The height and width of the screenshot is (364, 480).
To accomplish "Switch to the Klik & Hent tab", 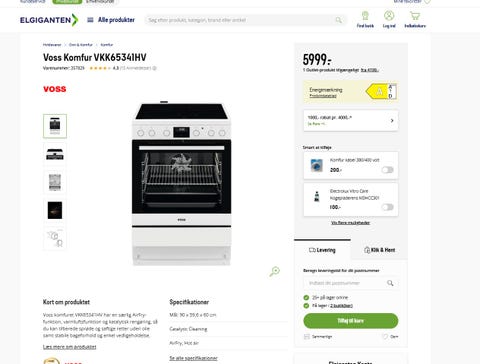I will pos(379,250).
